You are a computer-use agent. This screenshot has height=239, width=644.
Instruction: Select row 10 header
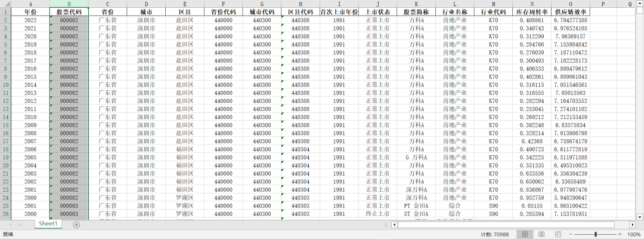click(x=5, y=85)
